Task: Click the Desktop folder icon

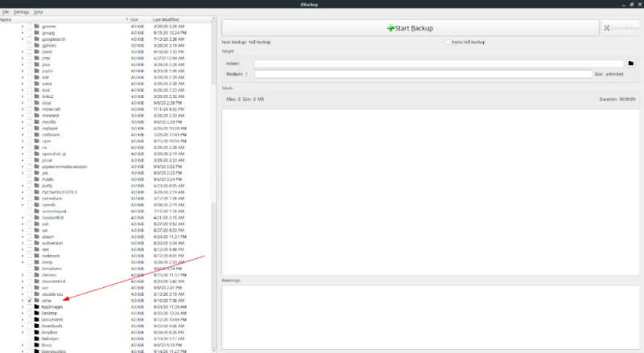Action: click(x=36, y=313)
